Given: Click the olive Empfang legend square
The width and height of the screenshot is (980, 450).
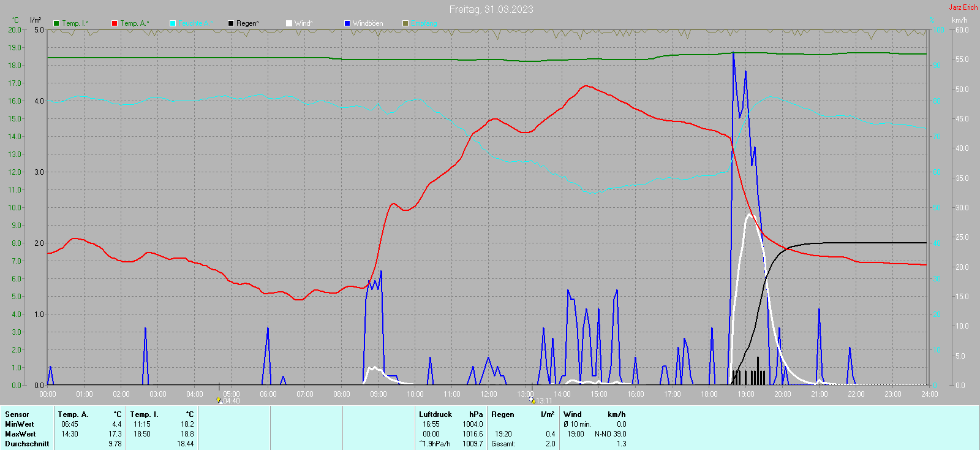Looking at the screenshot, I should click(405, 23).
